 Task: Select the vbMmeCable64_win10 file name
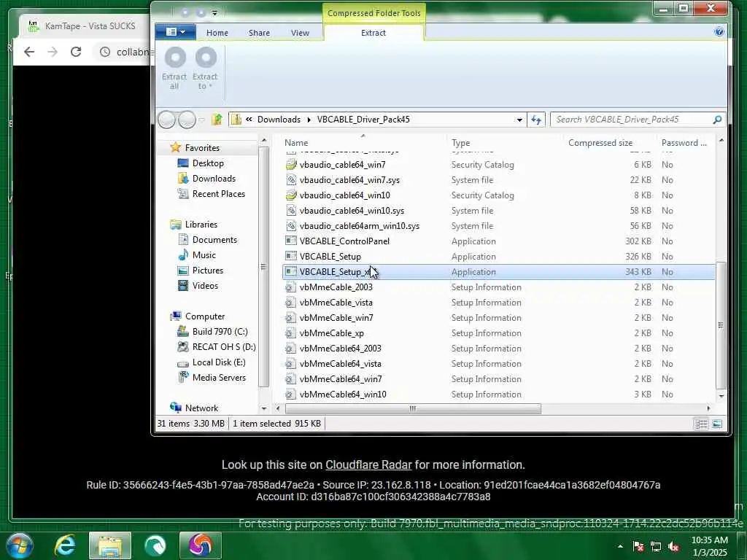(x=343, y=394)
